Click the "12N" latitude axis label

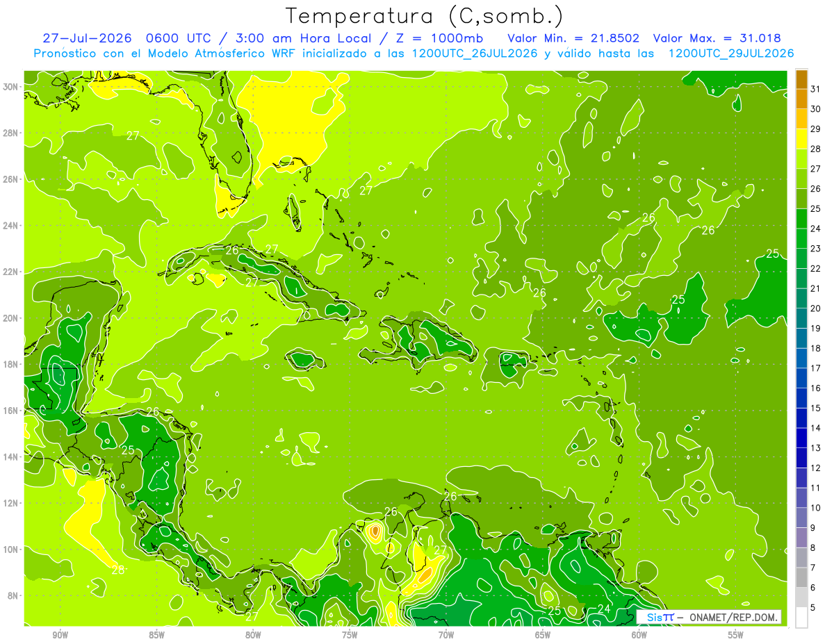(x=10, y=503)
